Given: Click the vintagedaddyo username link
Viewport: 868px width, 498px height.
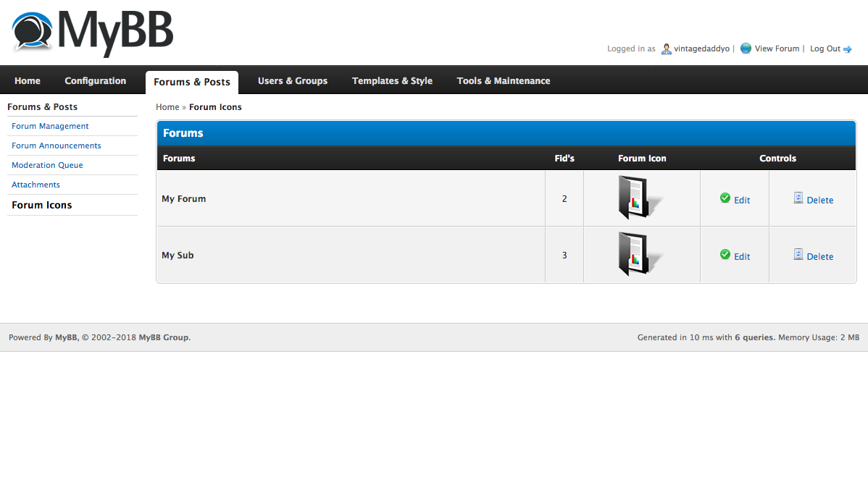Looking at the screenshot, I should (701, 48).
